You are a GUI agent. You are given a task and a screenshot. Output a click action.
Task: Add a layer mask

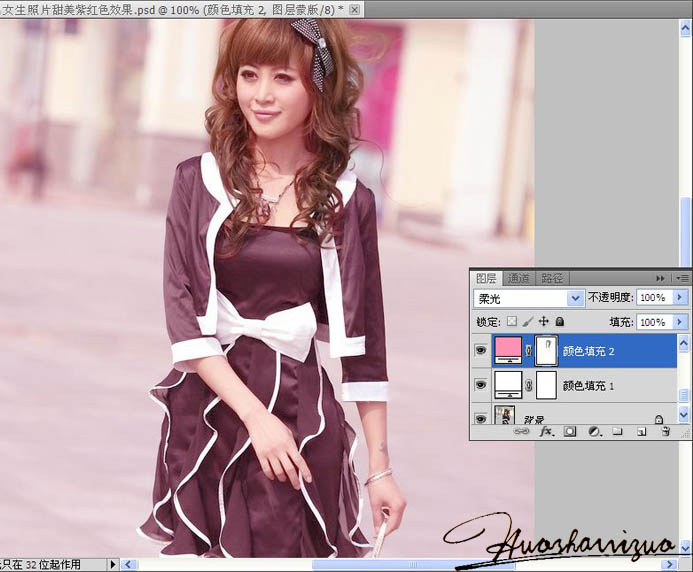[570, 432]
